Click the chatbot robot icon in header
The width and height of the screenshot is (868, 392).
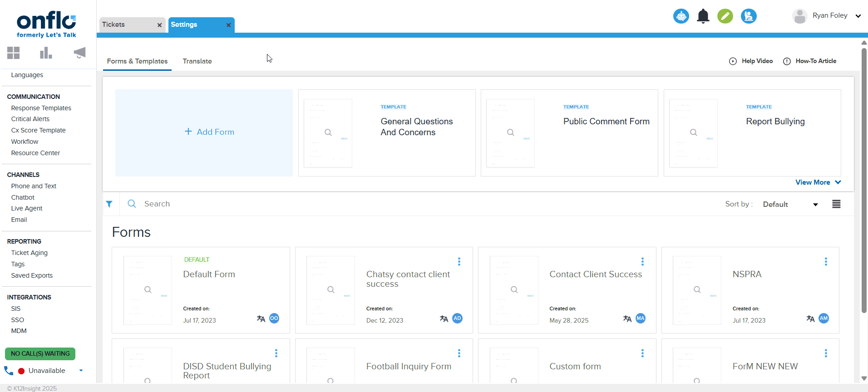pos(681,16)
